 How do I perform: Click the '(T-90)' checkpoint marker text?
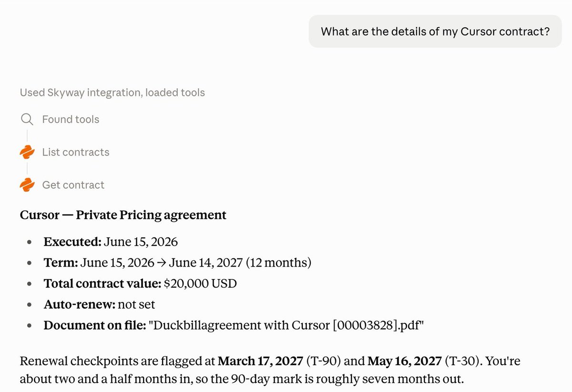click(323, 361)
